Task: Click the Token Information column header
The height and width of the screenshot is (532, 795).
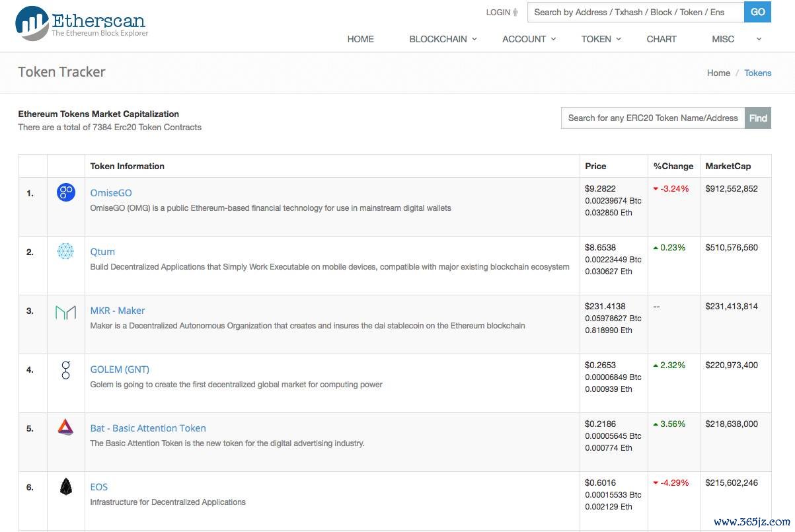Action: tap(127, 166)
